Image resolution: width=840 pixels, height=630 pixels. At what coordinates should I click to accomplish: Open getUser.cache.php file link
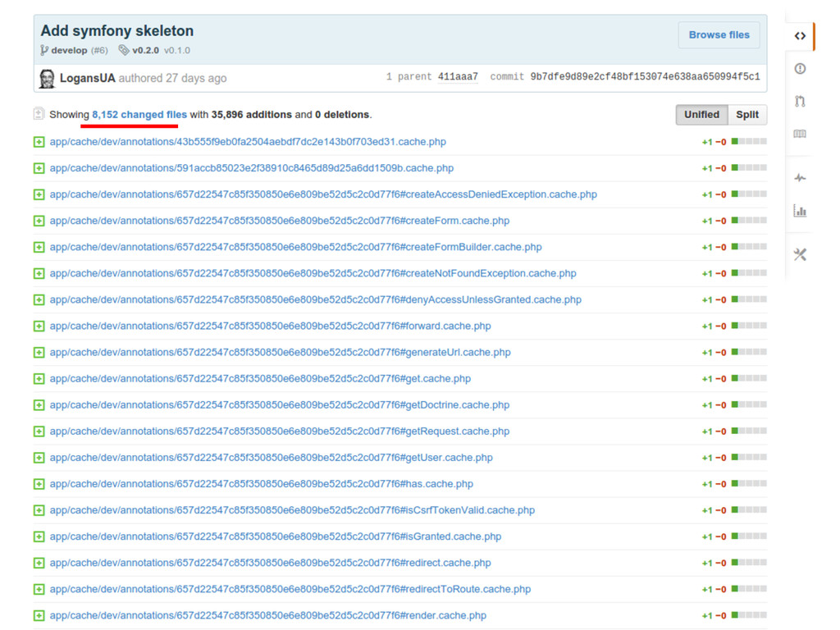pos(271,458)
